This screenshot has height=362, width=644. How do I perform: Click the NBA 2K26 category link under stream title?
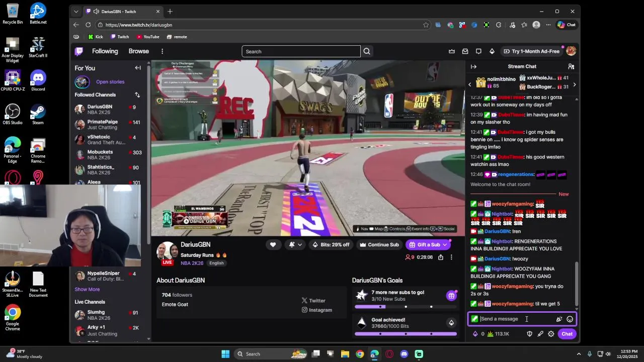pos(192,263)
